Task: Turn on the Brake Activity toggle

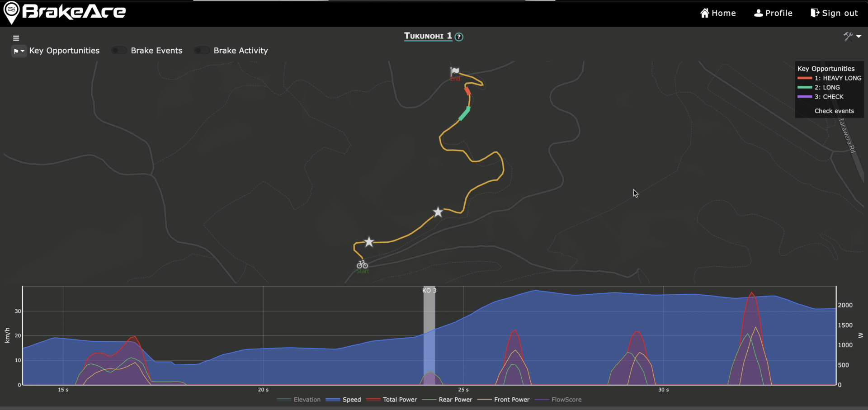Action: [202, 51]
